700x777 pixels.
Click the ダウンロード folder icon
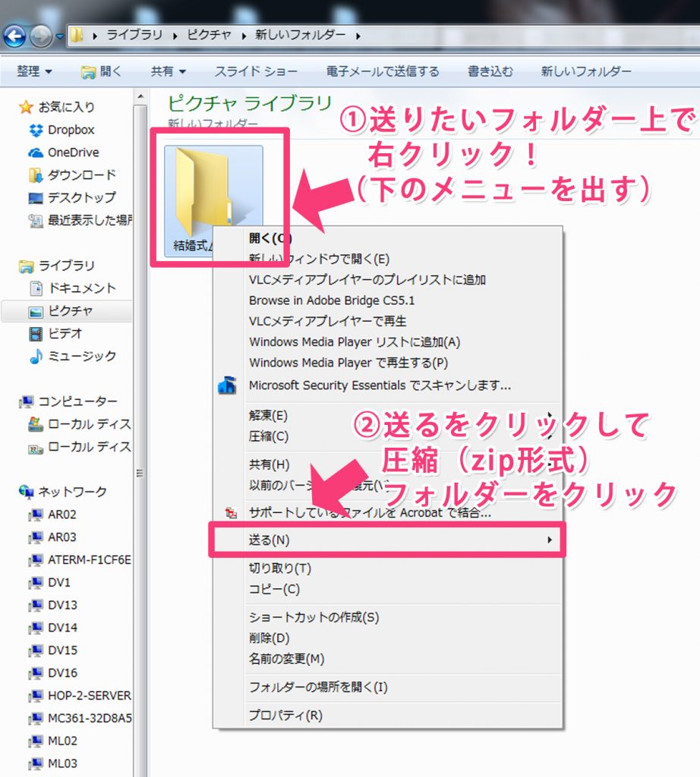coord(36,175)
